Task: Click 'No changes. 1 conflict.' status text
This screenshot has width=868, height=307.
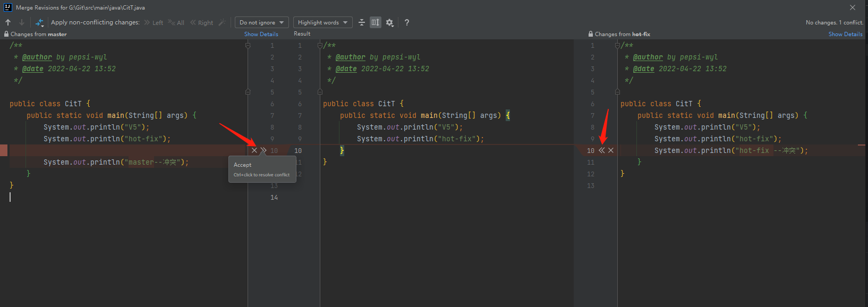Action: tap(835, 22)
